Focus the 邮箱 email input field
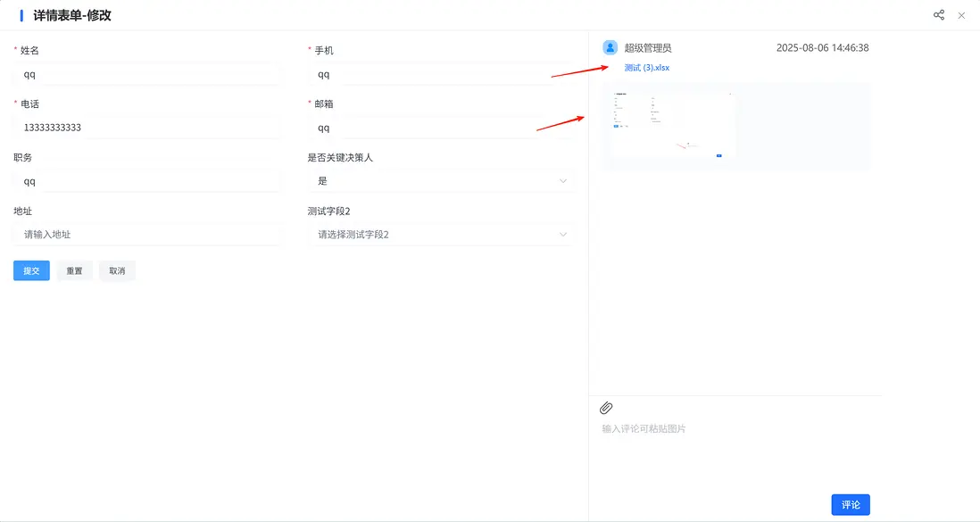This screenshot has height=522, width=980. (x=441, y=127)
